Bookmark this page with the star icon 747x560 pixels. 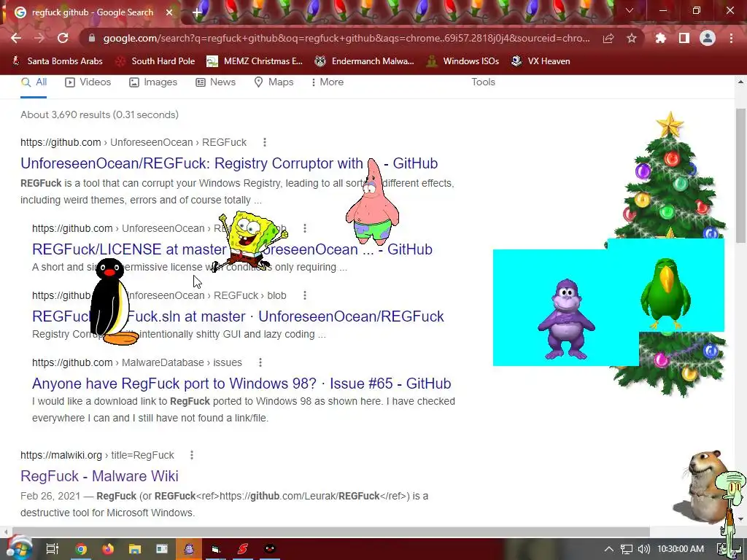[x=632, y=38]
